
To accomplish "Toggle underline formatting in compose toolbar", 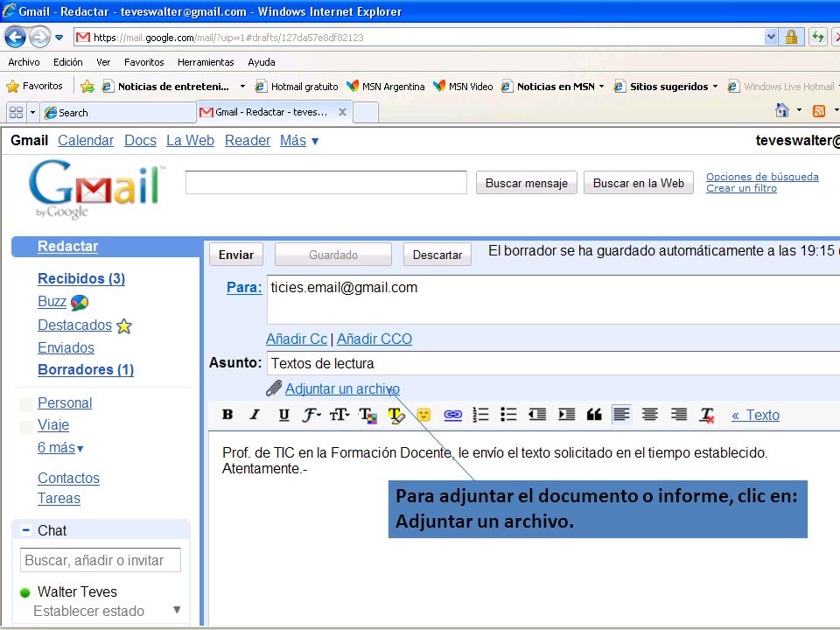I will 283,415.
